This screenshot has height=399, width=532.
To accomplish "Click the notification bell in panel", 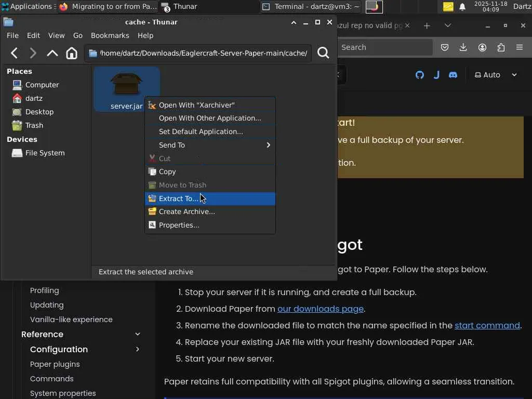I will click(x=462, y=7).
